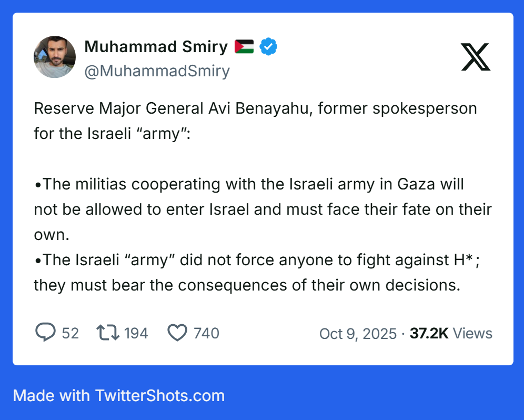Like the tweet via heart icon
The image size is (524, 420).
[x=177, y=333]
